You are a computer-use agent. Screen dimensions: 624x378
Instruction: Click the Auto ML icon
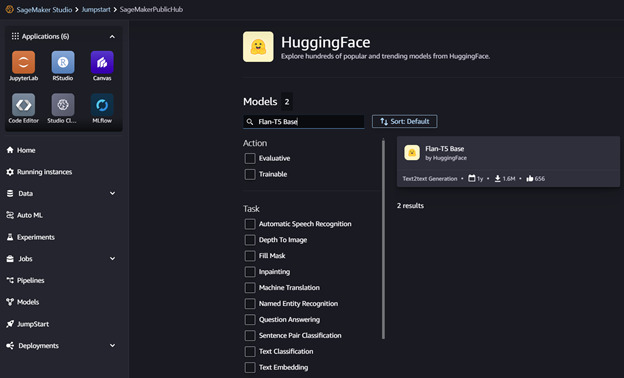click(x=10, y=215)
